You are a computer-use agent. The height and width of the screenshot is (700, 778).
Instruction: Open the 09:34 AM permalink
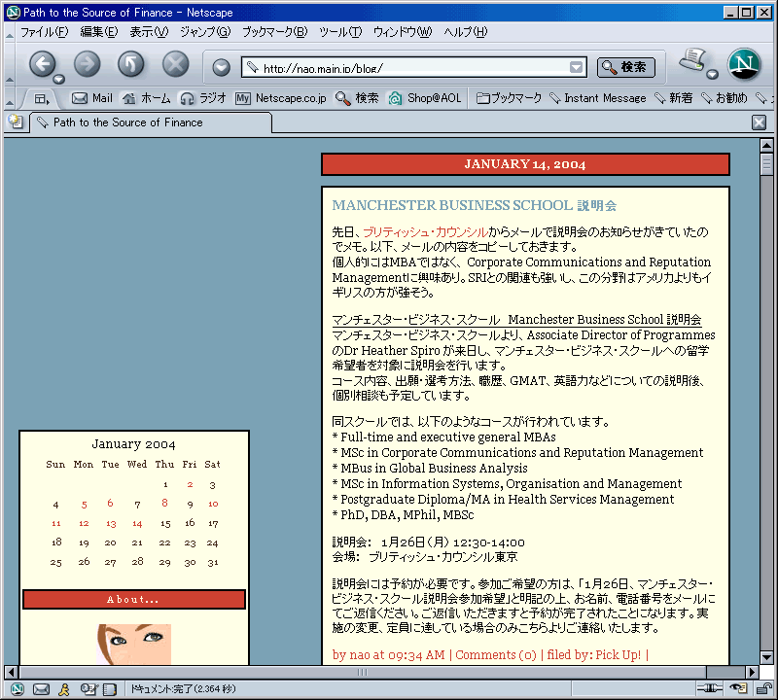tap(416, 655)
